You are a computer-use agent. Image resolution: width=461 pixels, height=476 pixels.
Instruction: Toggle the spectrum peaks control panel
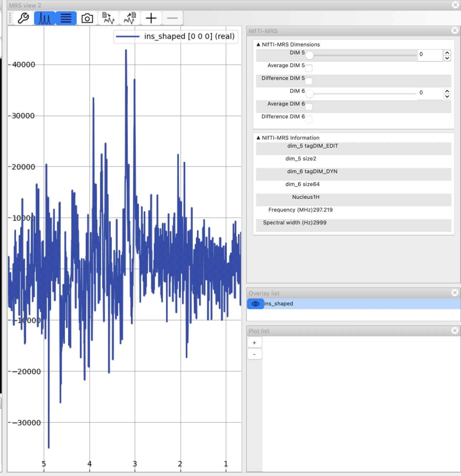pos(44,18)
